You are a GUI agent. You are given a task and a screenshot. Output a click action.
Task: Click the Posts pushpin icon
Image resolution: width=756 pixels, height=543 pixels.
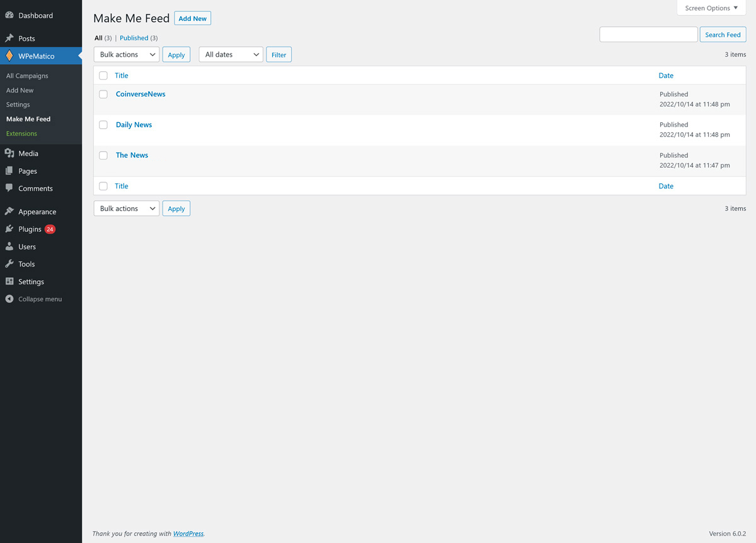click(9, 38)
